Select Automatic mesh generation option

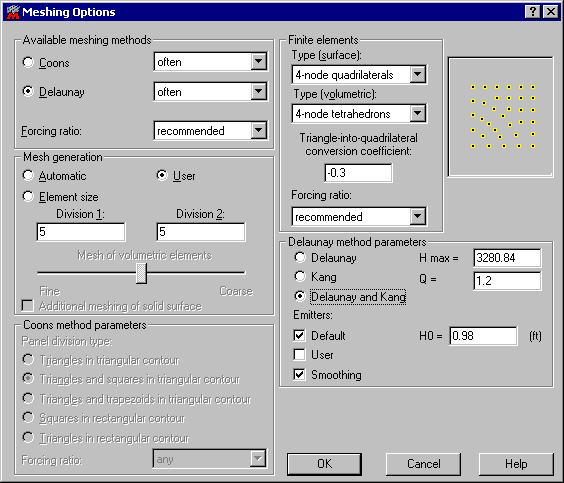pos(28,176)
